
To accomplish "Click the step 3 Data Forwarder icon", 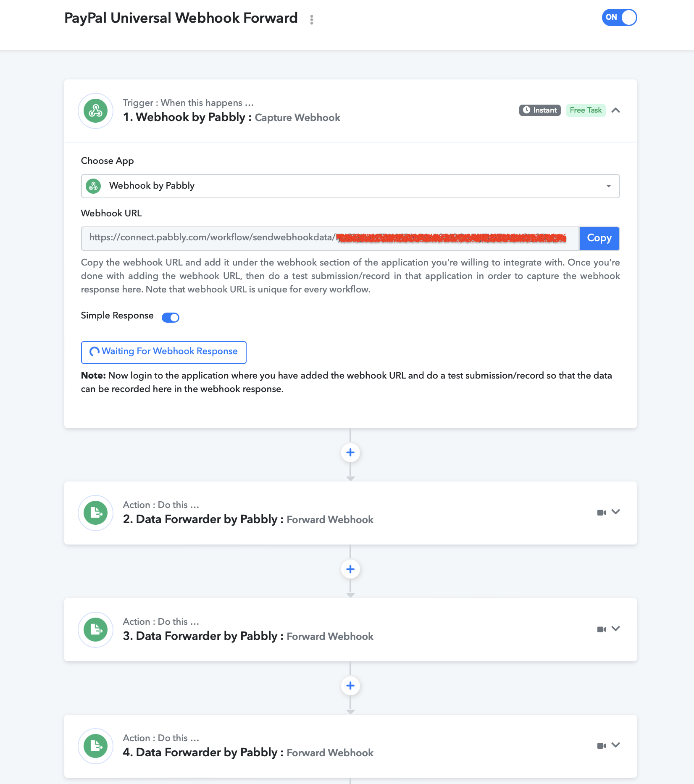I will coord(95,629).
